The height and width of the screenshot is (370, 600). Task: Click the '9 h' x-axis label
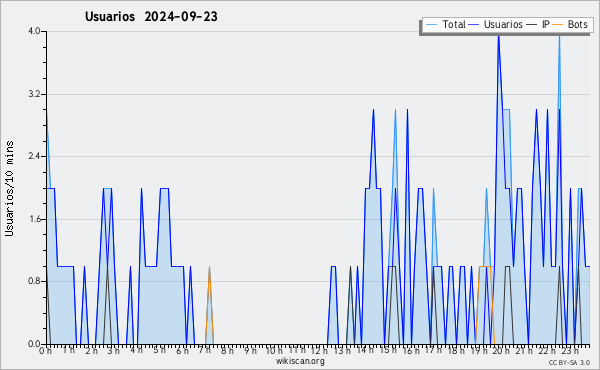250,350
